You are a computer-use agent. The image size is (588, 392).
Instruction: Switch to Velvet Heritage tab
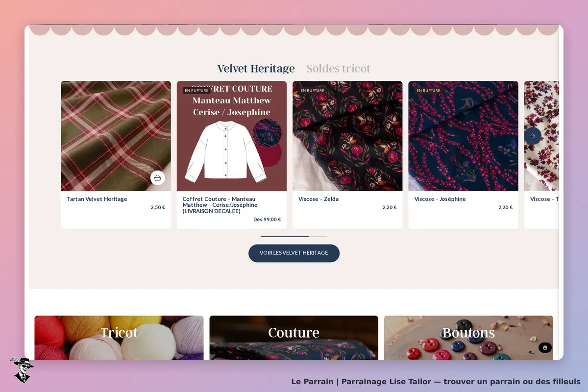(x=256, y=69)
